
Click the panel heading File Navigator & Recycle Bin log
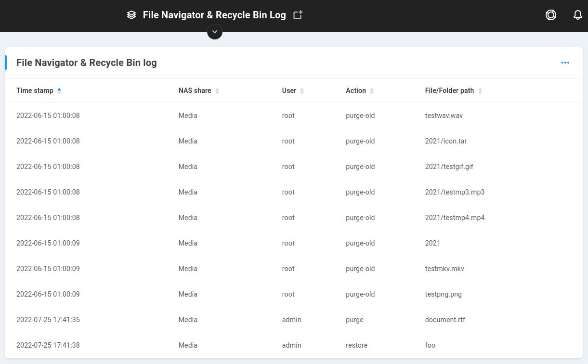point(87,63)
